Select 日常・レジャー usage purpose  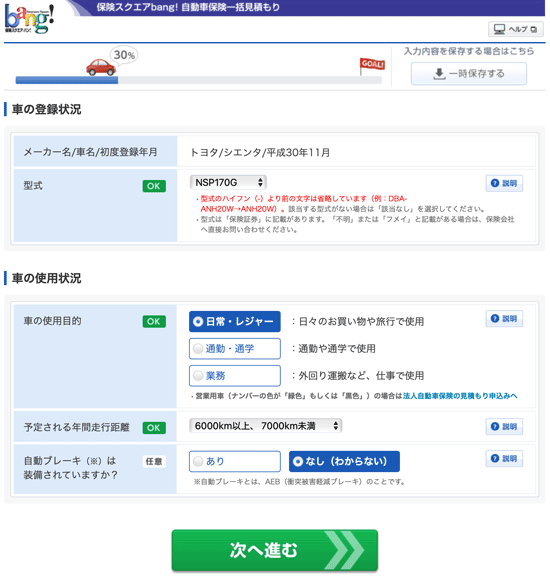click(x=235, y=321)
